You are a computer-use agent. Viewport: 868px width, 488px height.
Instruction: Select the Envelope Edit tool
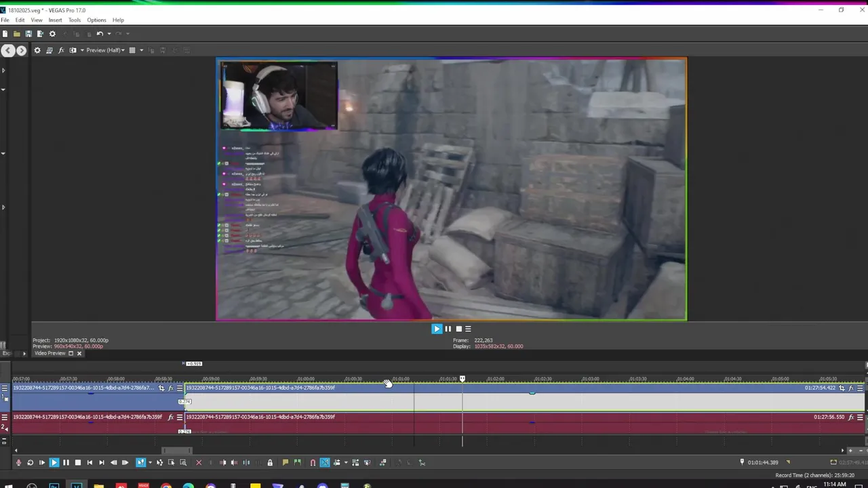pyautogui.click(x=159, y=463)
